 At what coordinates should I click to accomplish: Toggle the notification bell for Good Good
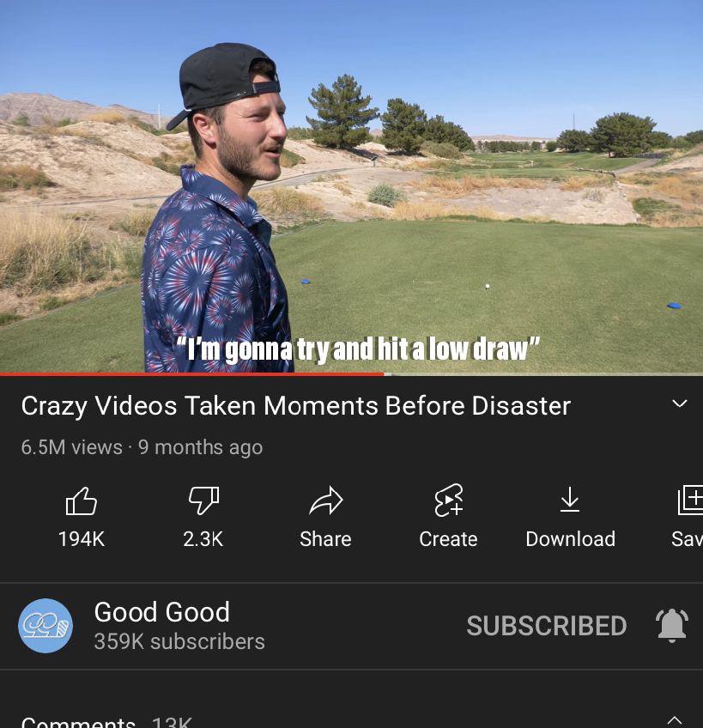click(x=672, y=625)
